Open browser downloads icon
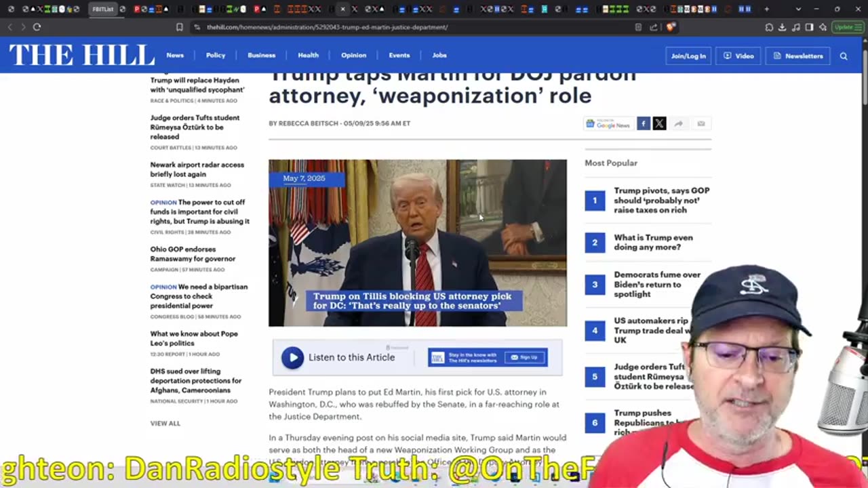This screenshot has width=868, height=488. [x=782, y=27]
